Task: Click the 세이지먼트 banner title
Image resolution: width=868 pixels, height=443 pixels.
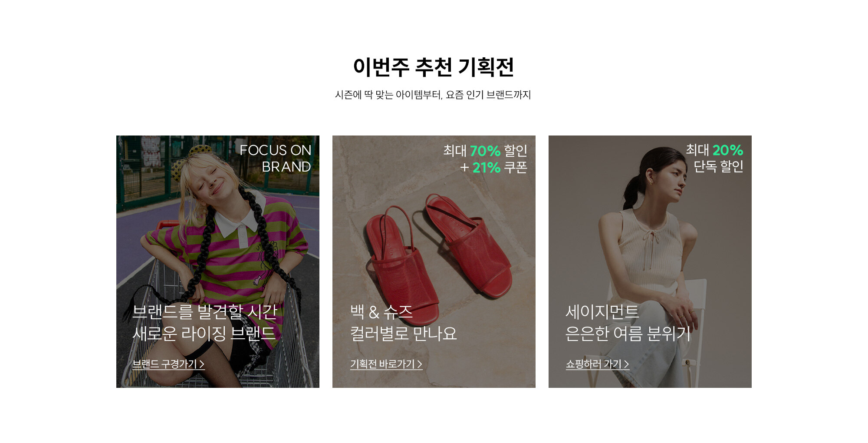Action: coord(602,312)
